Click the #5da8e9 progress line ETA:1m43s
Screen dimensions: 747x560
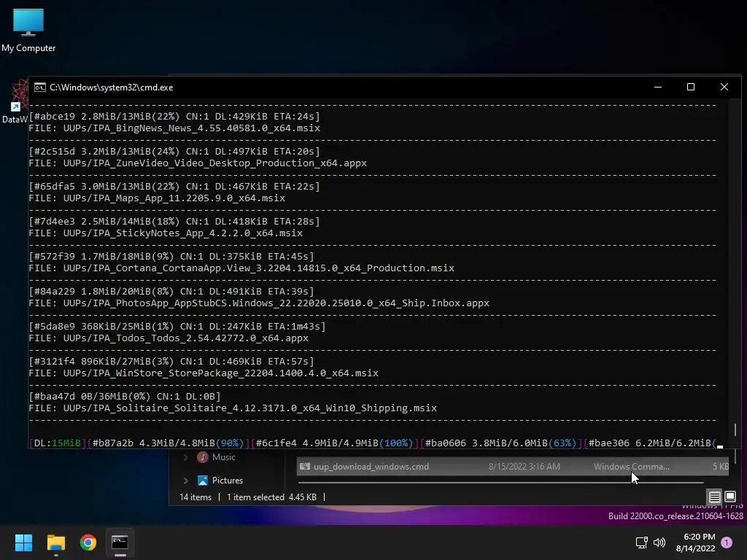177,327
